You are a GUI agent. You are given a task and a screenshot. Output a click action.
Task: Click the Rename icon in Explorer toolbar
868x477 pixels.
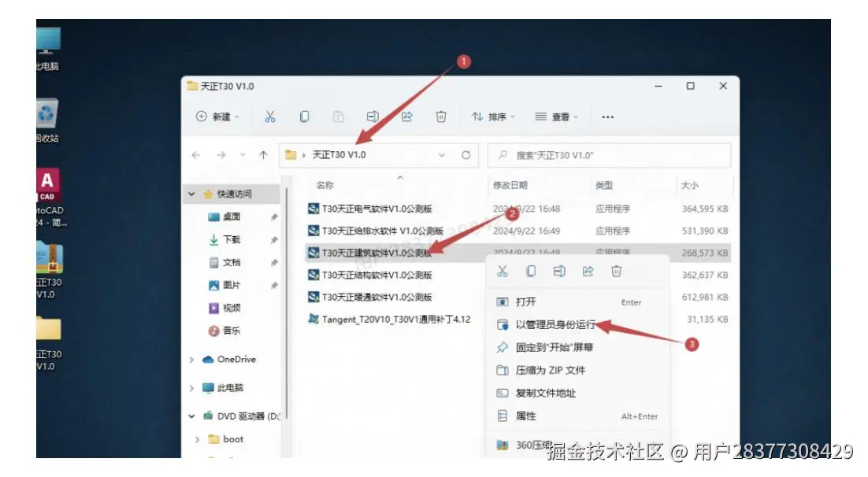tap(373, 116)
